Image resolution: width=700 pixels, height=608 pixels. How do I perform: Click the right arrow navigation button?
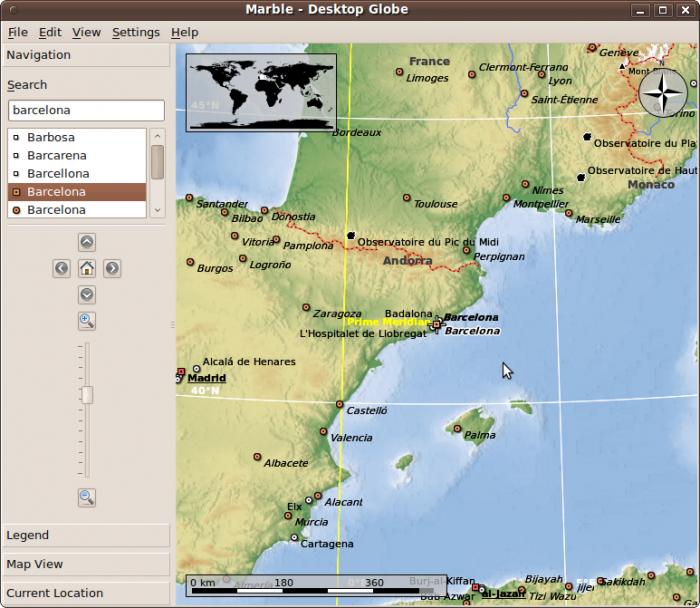pos(112,268)
